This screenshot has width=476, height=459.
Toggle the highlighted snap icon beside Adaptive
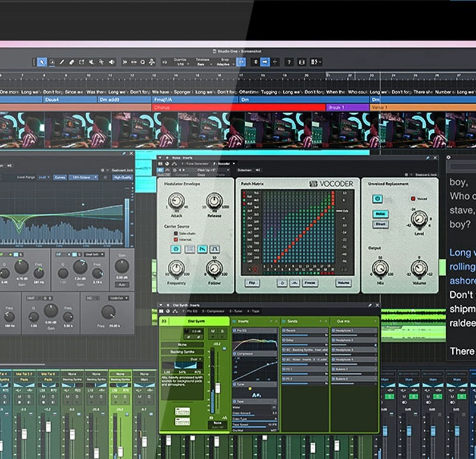coord(241,62)
